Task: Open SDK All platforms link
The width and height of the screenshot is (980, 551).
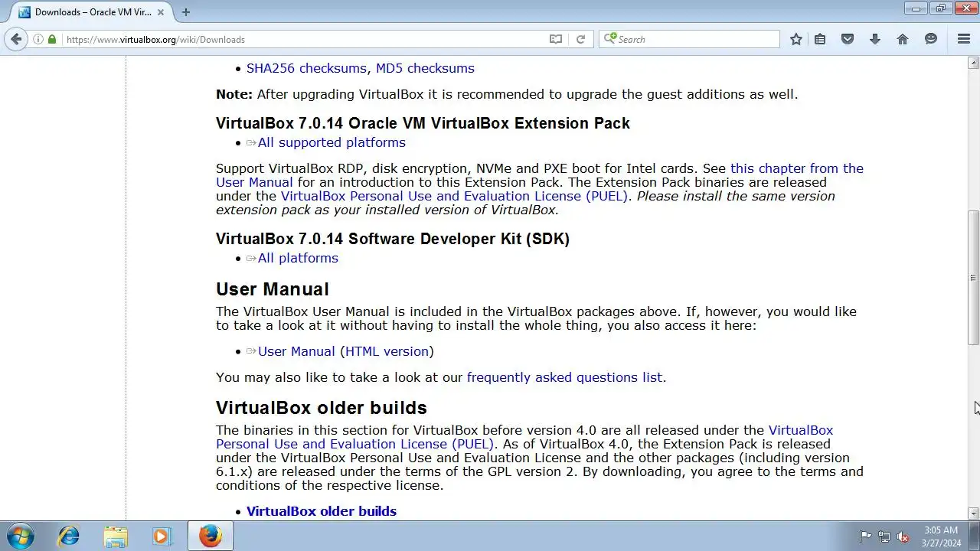Action: (298, 258)
